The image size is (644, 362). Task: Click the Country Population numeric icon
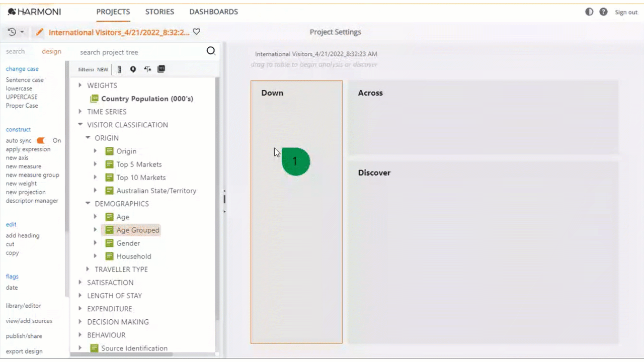(x=94, y=99)
